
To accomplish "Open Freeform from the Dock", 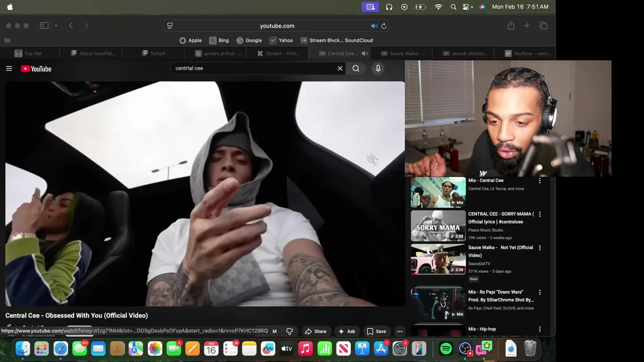I will pyautogui.click(x=268, y=348).
